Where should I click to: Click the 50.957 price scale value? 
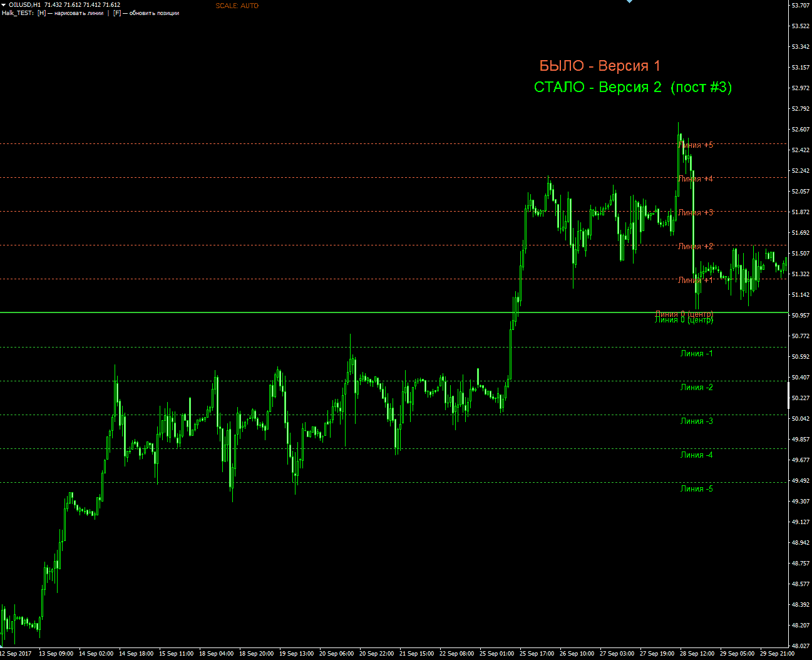(x=800, y=315)
